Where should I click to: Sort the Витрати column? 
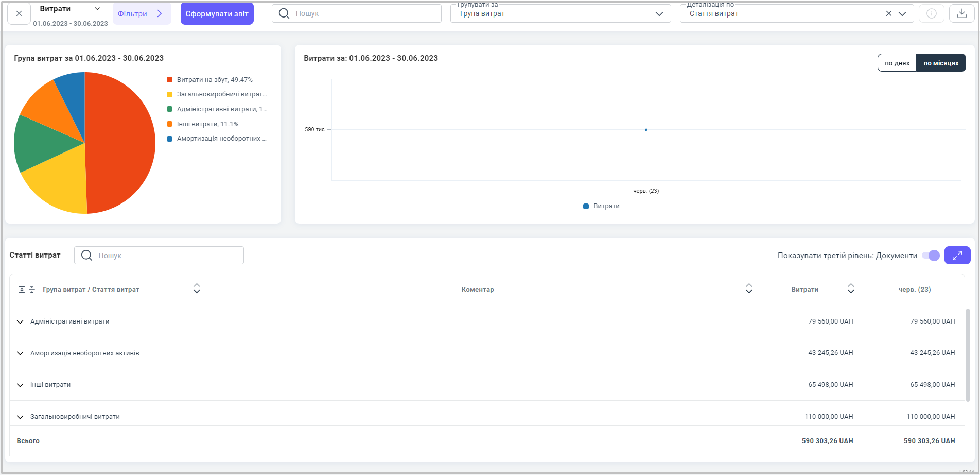coord(851,289)
